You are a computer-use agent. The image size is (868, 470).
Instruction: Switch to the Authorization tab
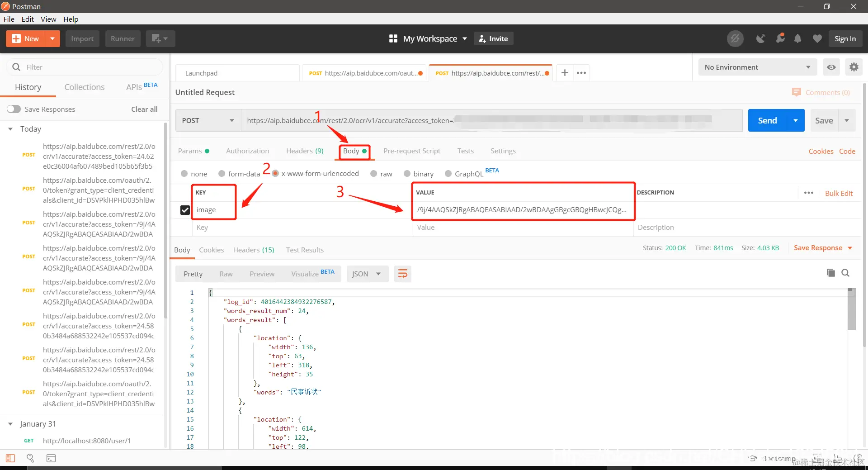[247, 151]
